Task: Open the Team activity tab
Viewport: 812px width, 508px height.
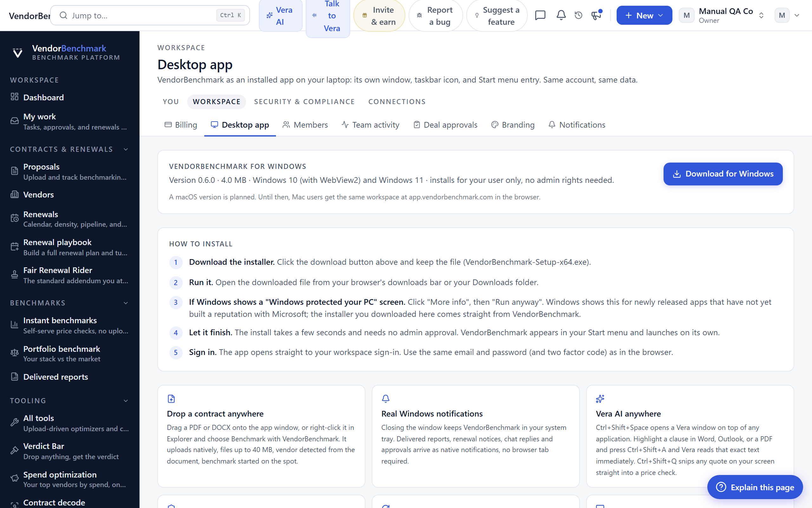Action: tap(370, 125)
